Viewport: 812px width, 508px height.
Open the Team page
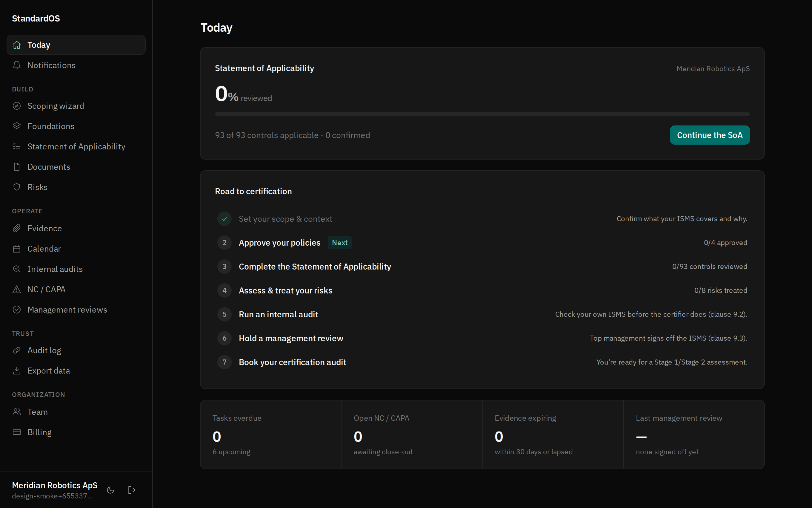(76, 412)
